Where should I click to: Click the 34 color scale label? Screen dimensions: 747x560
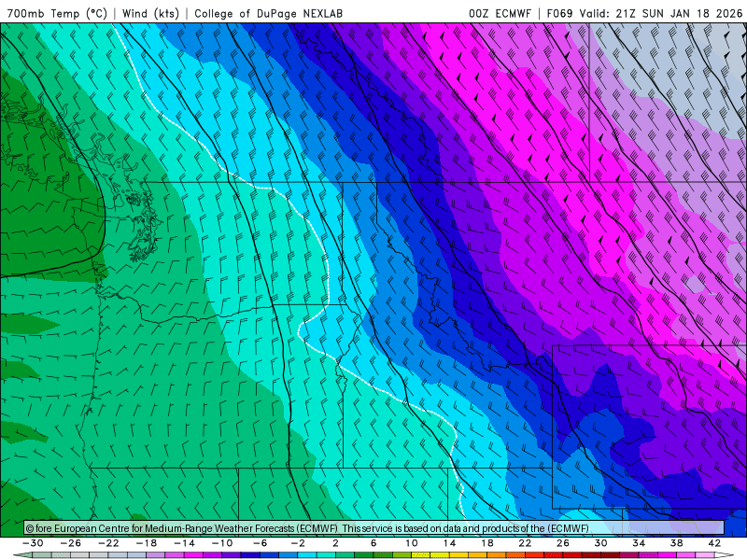coord(639,543)
